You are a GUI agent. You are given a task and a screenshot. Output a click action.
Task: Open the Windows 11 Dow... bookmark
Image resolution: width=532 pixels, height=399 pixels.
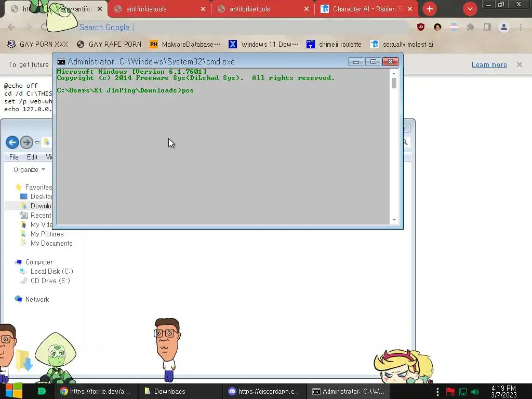(x=263, y=45)
